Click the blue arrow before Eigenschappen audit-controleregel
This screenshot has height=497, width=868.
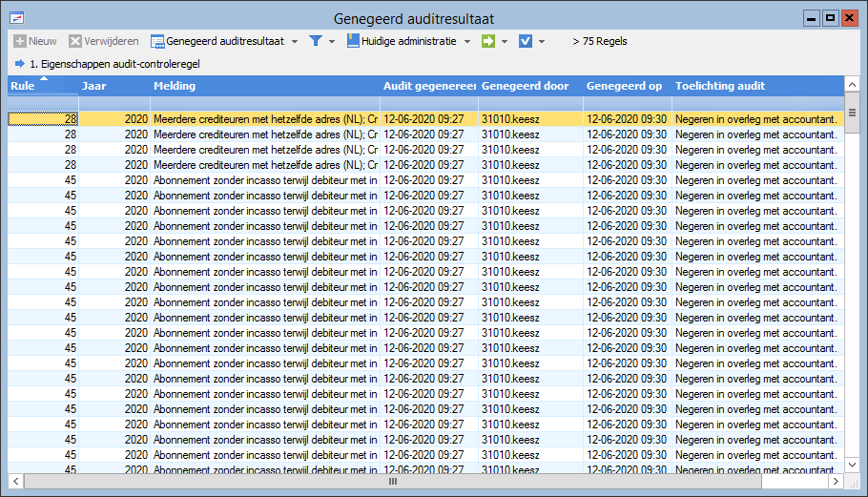coord(20,64)
